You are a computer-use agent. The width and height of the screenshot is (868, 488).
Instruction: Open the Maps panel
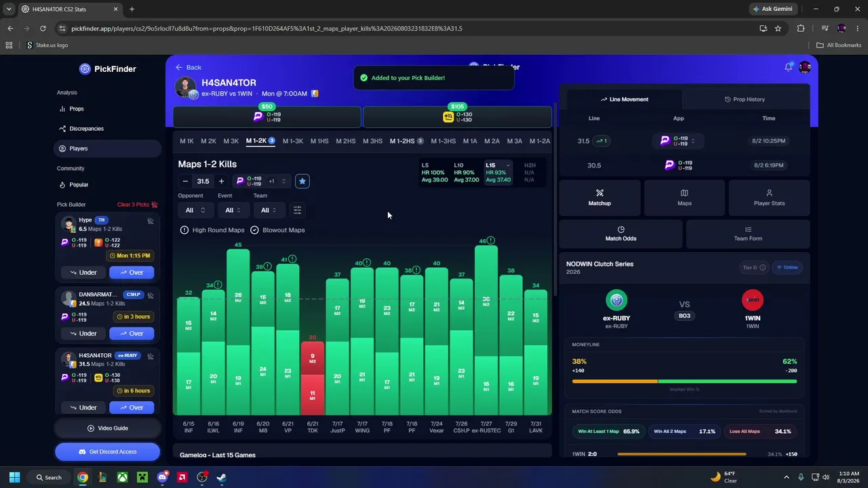click(x=684, y=198)
